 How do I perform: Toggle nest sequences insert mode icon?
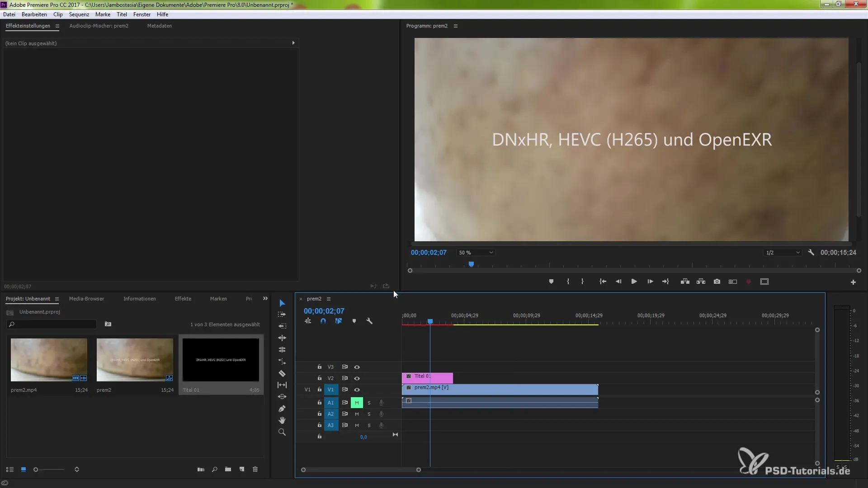308,321
